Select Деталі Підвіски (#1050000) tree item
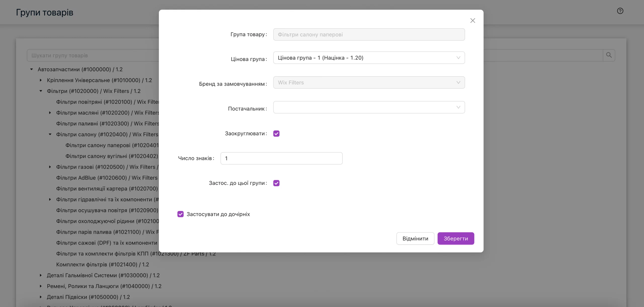The image size is (644, 307). point(88,297)
